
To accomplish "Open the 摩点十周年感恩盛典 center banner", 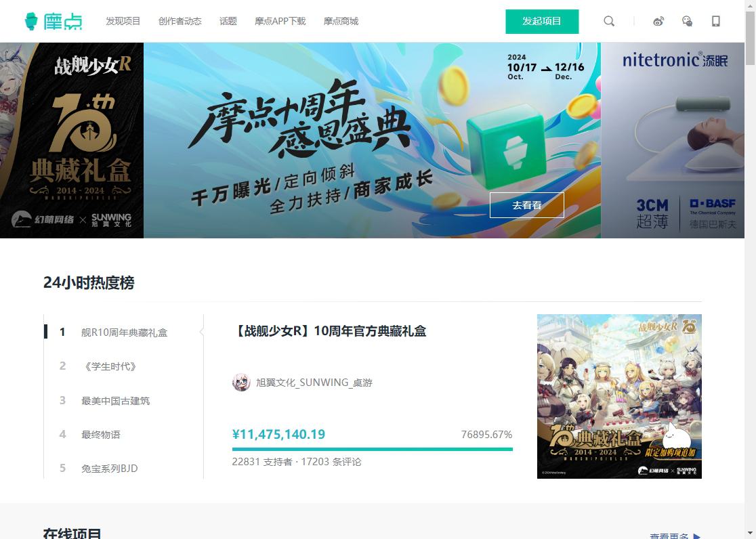I will [372, 140].
